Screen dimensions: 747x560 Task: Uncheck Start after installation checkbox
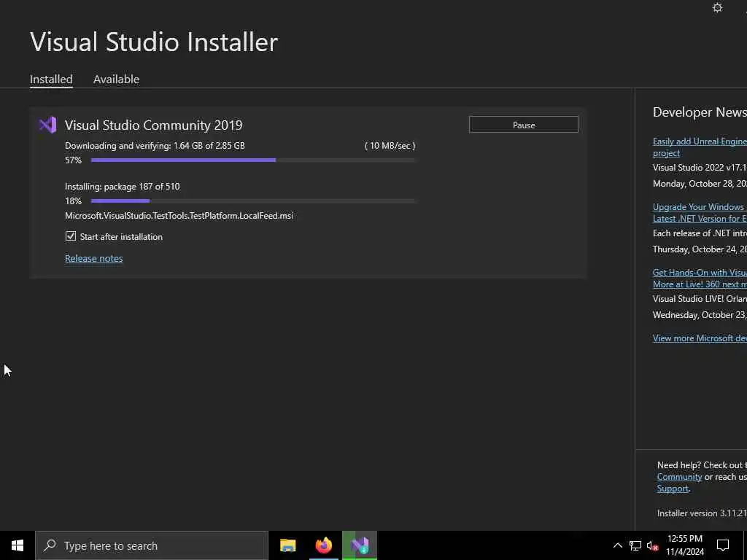pos(71,236)
